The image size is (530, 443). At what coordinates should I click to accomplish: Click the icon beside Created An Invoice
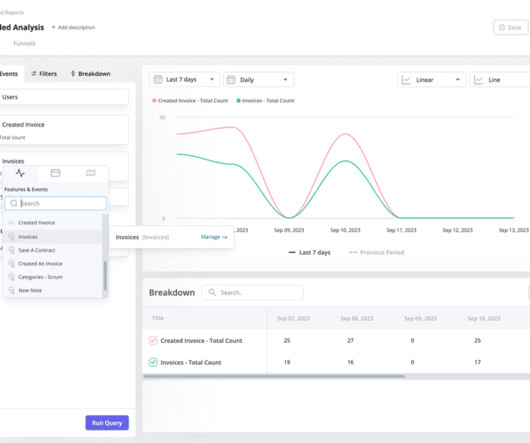tap(11, 264)
